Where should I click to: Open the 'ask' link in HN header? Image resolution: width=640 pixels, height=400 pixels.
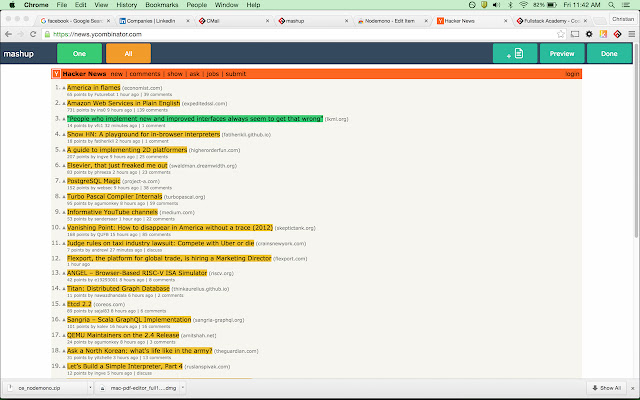tap(194, 74)
